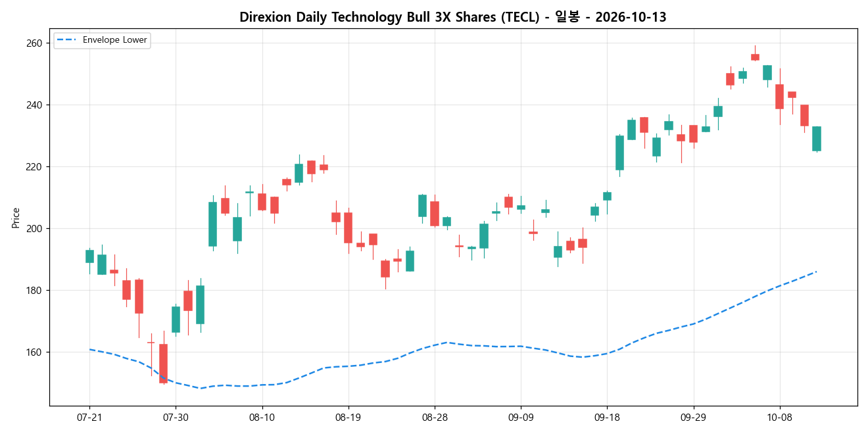868x434 pixels.
Task: Click the 07-21 date tick label
Action: pos(89,418)
